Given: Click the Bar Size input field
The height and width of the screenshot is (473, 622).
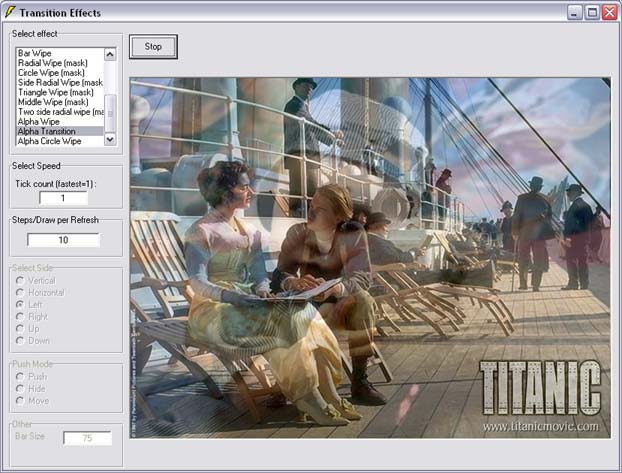Looking at the screenshot, I should point(87,437).
